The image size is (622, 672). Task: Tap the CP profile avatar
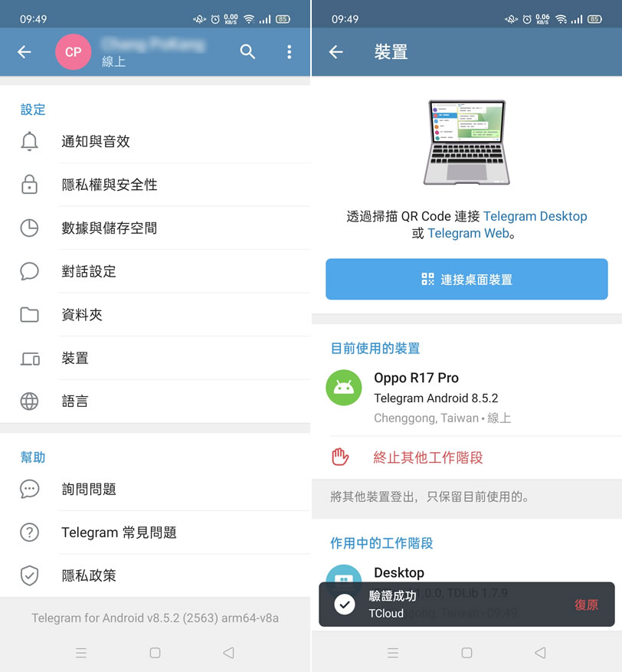[74, 52]
